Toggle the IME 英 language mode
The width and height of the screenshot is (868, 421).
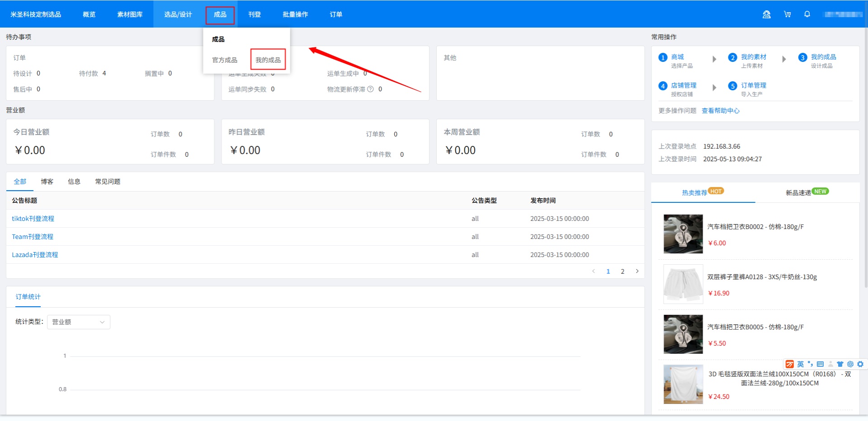coord(800,364)
